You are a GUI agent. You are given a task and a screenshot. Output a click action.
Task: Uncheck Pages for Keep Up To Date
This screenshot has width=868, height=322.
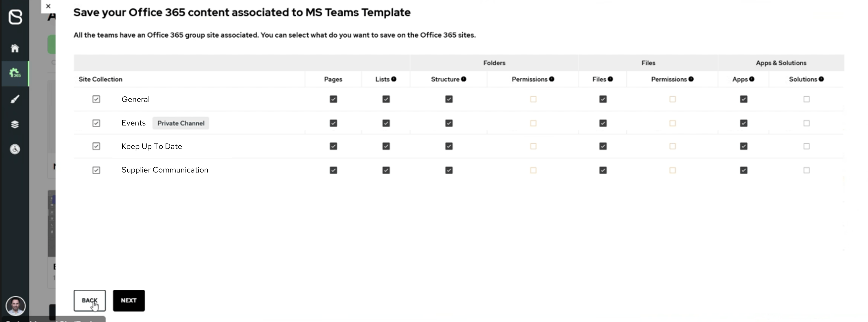click(333, 146)
